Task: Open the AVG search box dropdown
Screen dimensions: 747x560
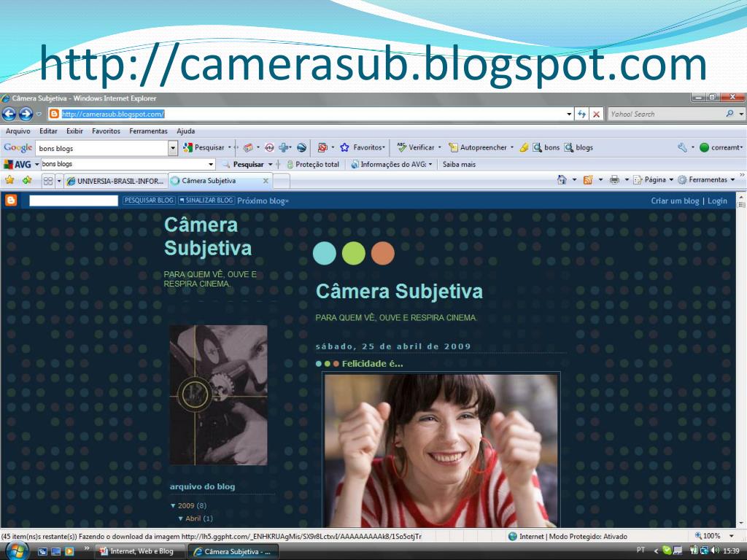Action: 211,164
